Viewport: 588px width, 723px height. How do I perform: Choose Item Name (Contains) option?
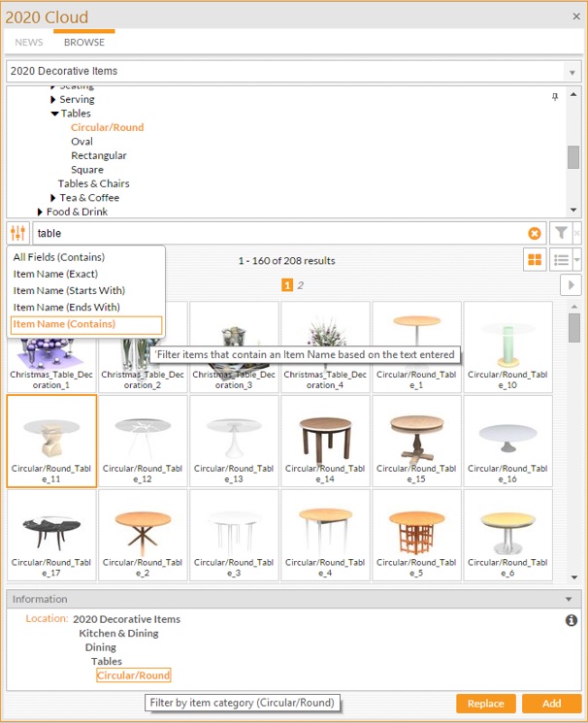pyautogui.click(x=86, y=324)
